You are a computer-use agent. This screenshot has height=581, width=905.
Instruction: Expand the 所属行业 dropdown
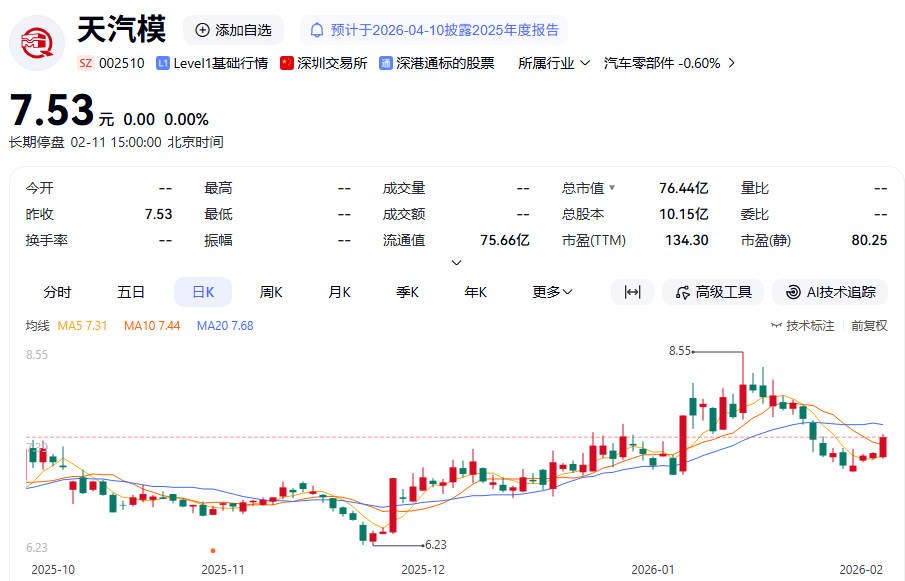[x=554, y=63]
